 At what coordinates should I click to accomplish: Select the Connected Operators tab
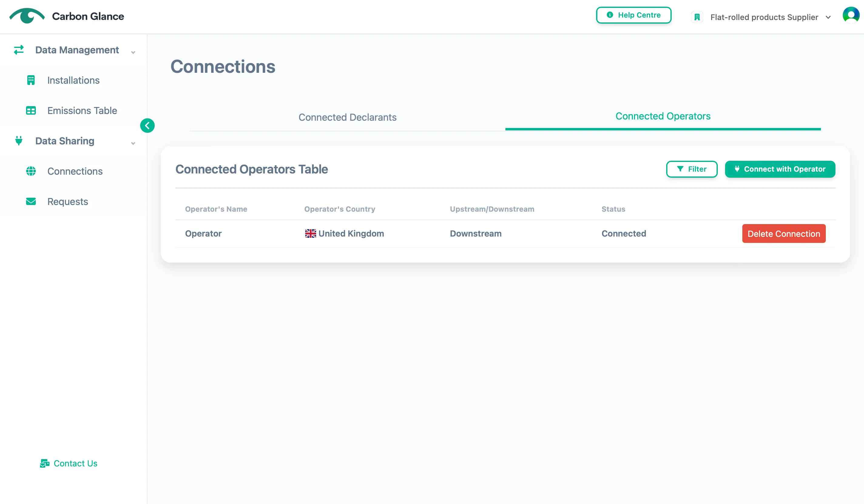pos(663,116)
